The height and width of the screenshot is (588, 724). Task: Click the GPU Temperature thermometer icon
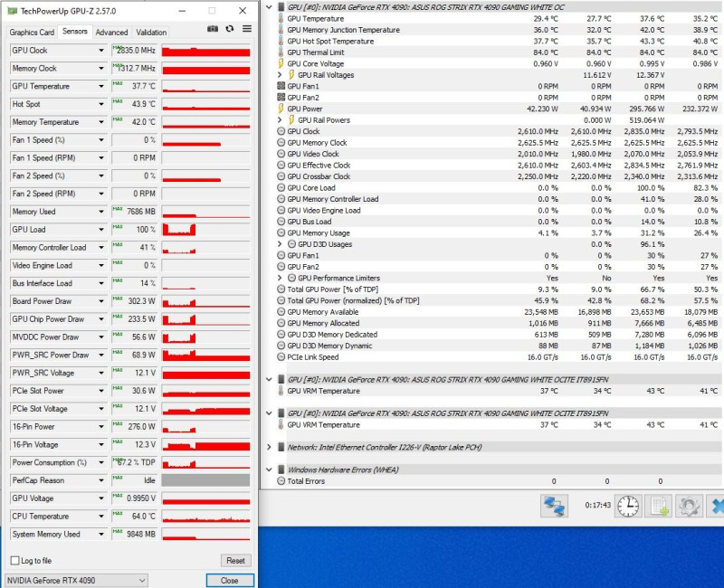281,18
